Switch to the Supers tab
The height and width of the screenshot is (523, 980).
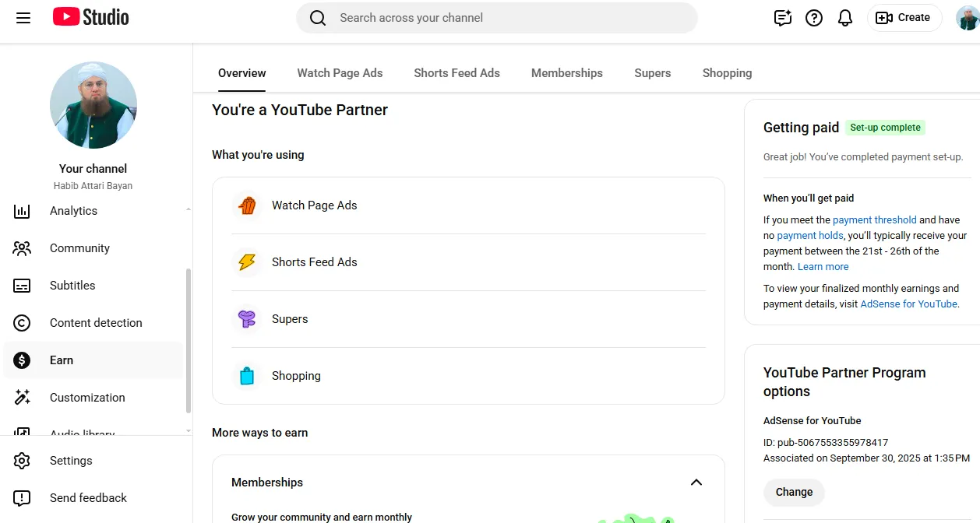click(653, 73)
